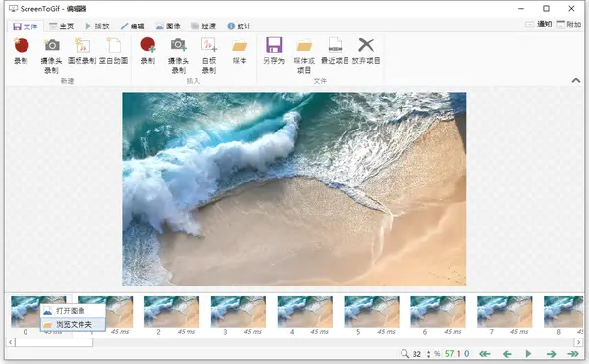Screen dimensions: 589x364
Task: Open Statistics (统计) ribbon tab
Action: tap(239, 26)
